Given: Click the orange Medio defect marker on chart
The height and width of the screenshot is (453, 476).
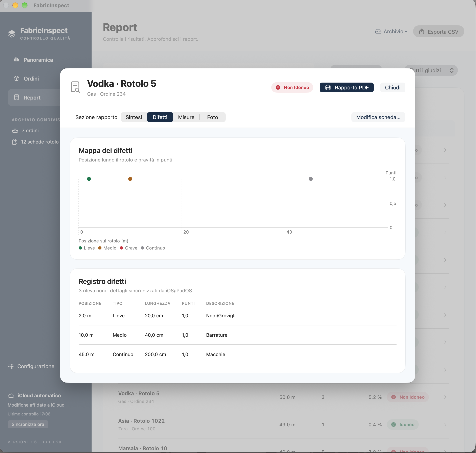Looking at the screenshot, I should pyautogui.click(x=130, y=179).
